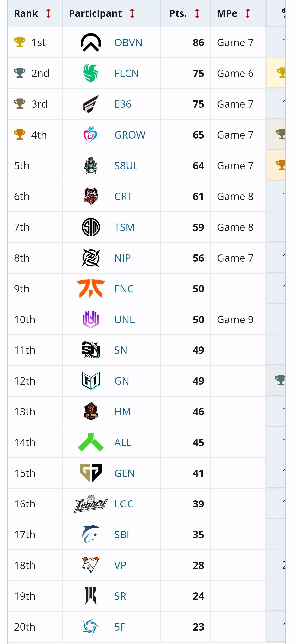293x644 pixels.
Task: Click the Hotdog Mafia HM logo
Action: coord(91,411)
